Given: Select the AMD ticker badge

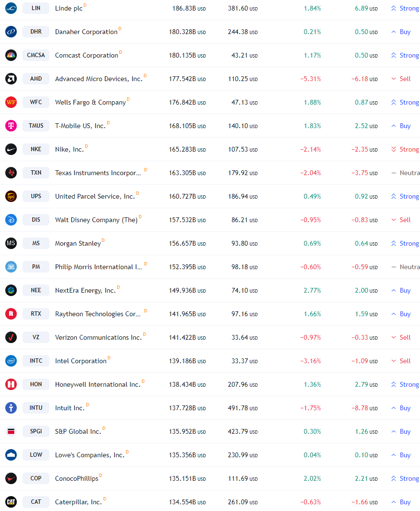Looking at the screenshot, I should coord(36,79).
